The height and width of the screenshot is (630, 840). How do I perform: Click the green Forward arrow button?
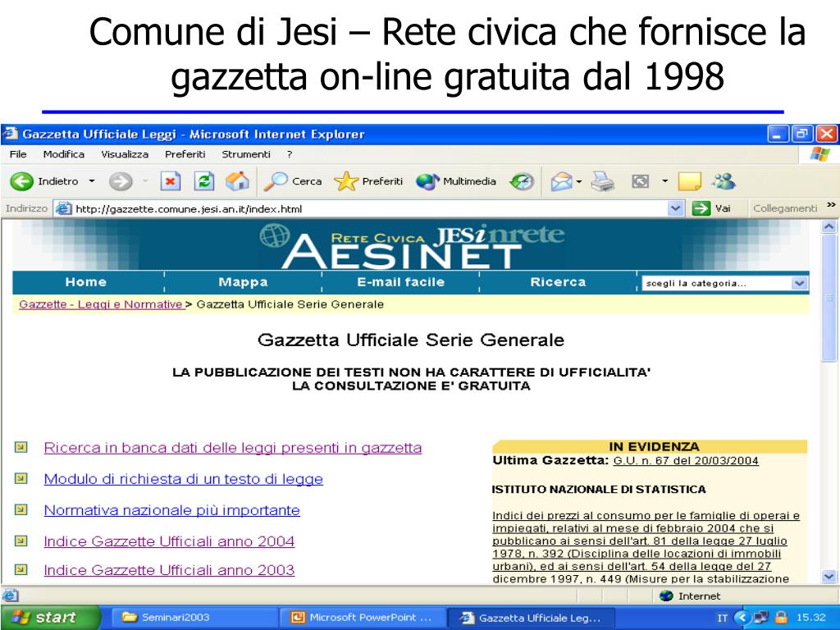[x=121, y=181]
